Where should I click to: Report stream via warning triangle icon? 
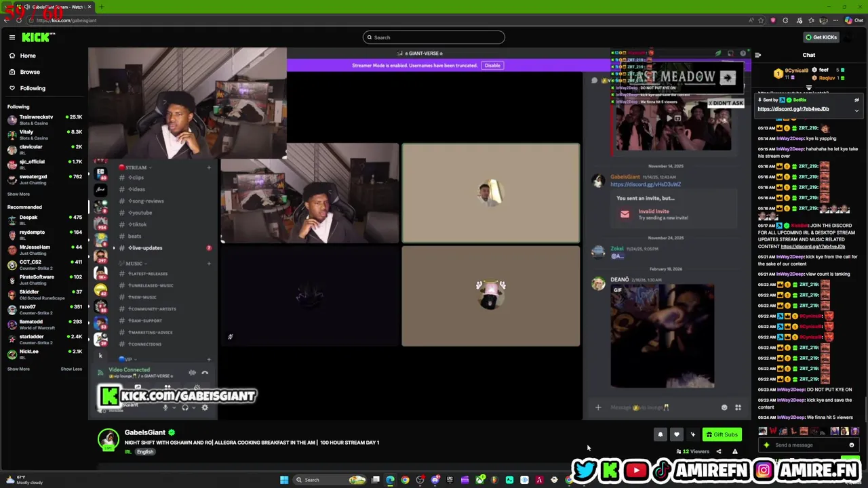tap(734, 451)
